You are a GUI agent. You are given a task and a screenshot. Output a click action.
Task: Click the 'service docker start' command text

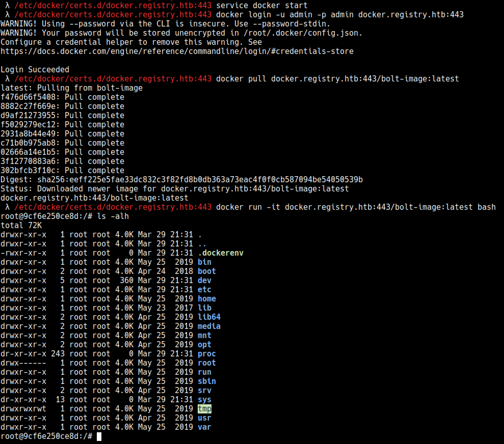(262, 5)
